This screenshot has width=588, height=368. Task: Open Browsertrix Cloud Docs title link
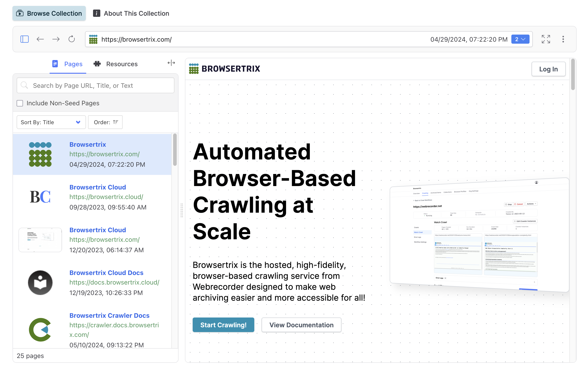[x=106, y=273]
